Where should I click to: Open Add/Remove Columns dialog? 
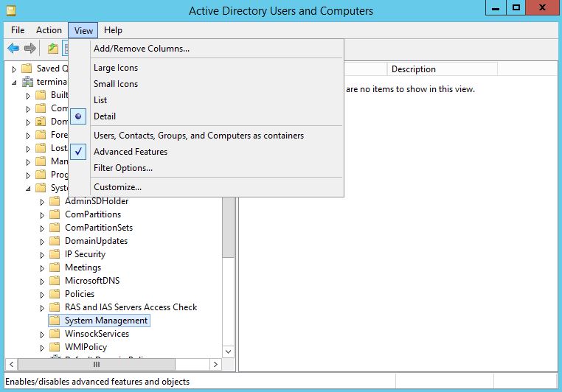point(206,49)
